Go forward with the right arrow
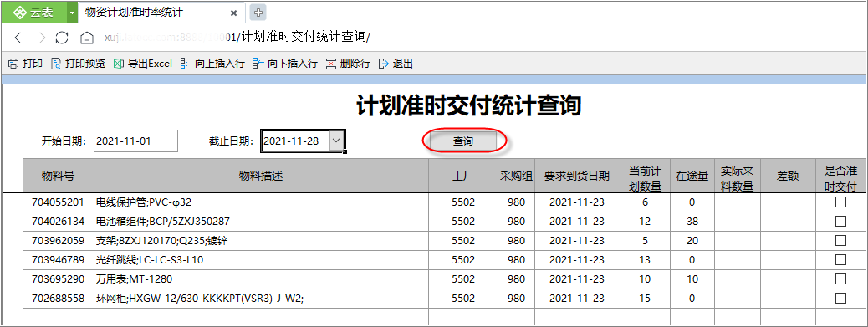Screen dimensions: 868x327 [x=42, y=38]
